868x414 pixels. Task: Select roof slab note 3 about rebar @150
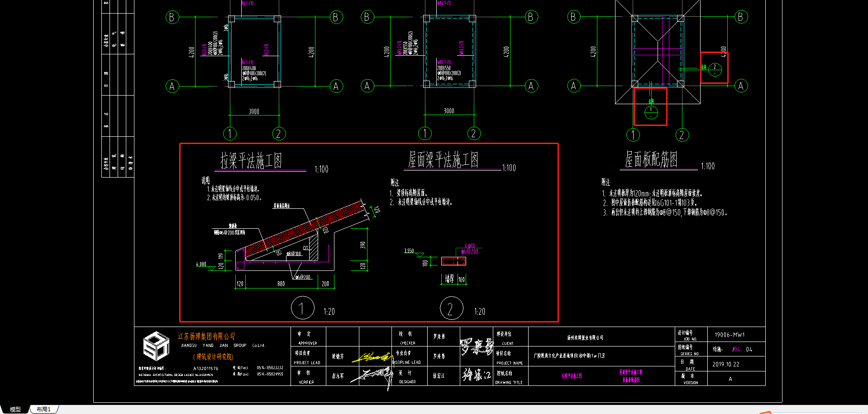click(x=665, y=212)
